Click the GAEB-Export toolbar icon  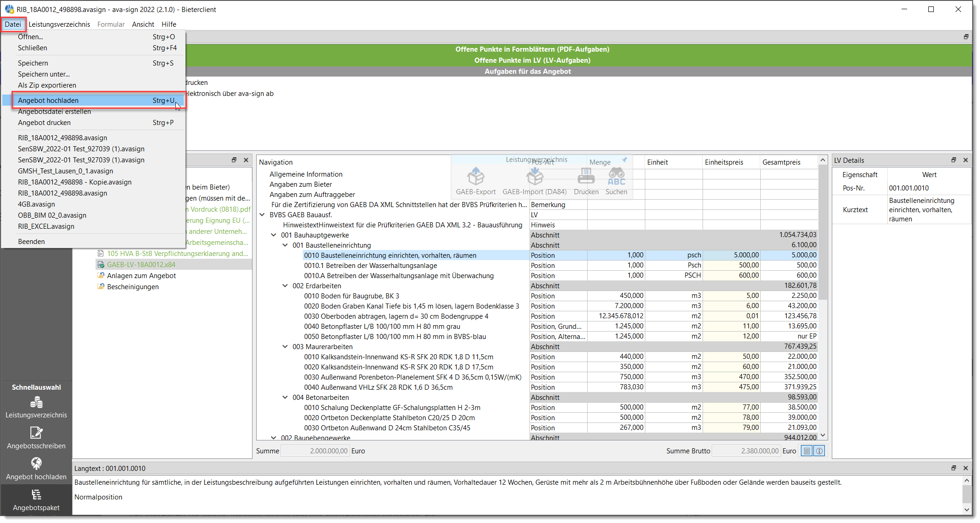(475, 177)
